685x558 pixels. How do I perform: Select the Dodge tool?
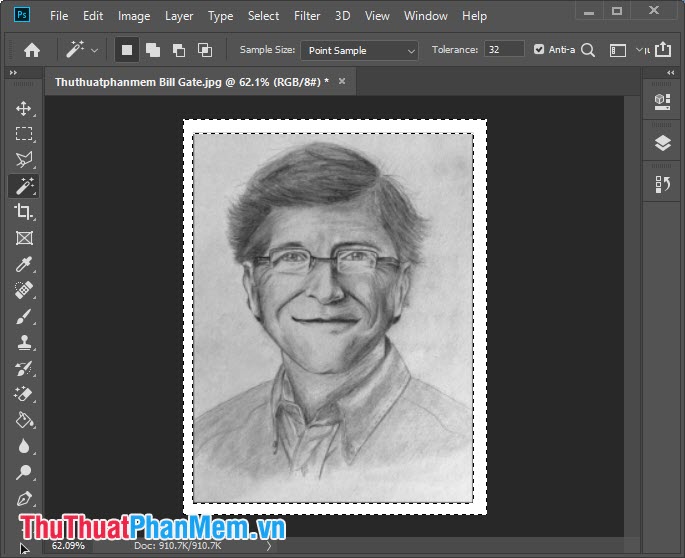click(24, 472)
